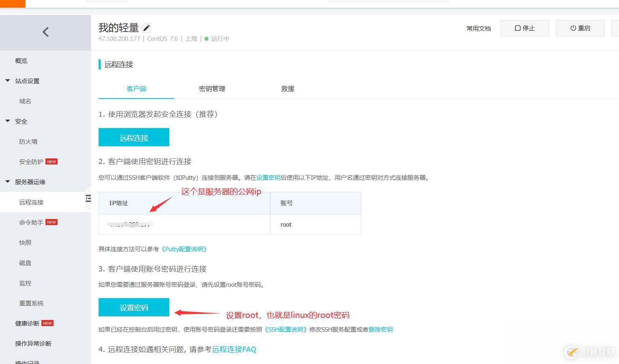This screenshot has width=619, height=364.
Task: Edit instance name via pencil icon
Action: coord(146,27)
